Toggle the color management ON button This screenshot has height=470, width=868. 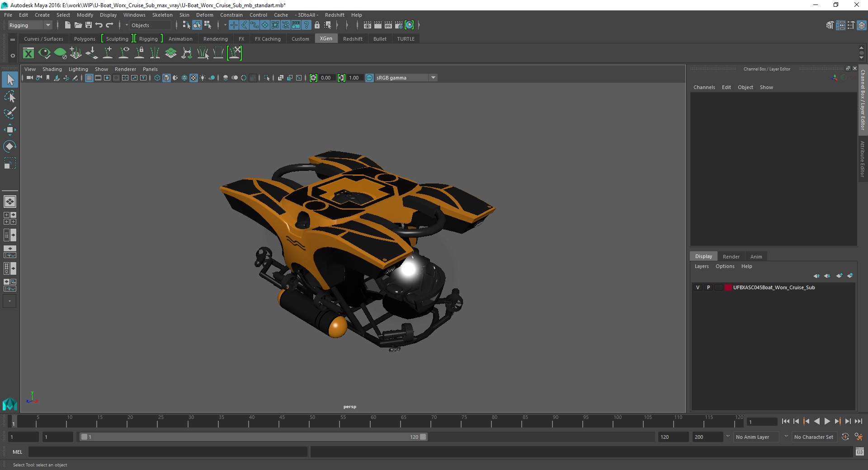369,78
